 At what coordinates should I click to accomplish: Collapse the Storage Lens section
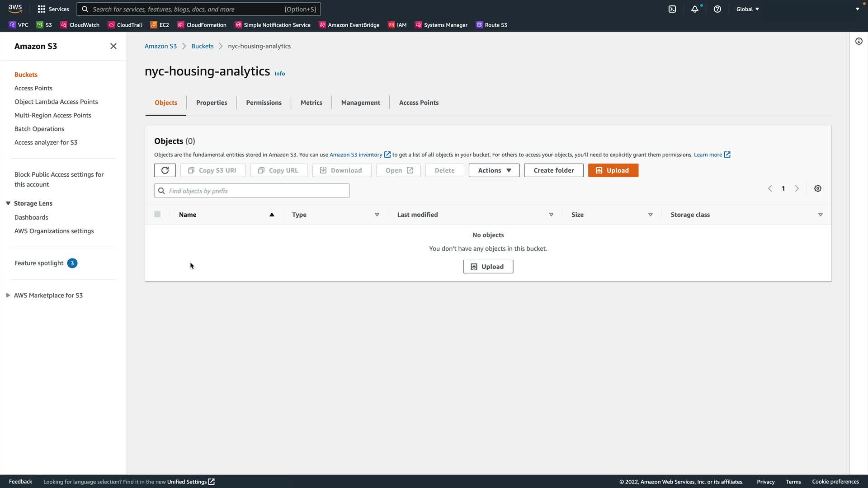[x=8, y=203]
